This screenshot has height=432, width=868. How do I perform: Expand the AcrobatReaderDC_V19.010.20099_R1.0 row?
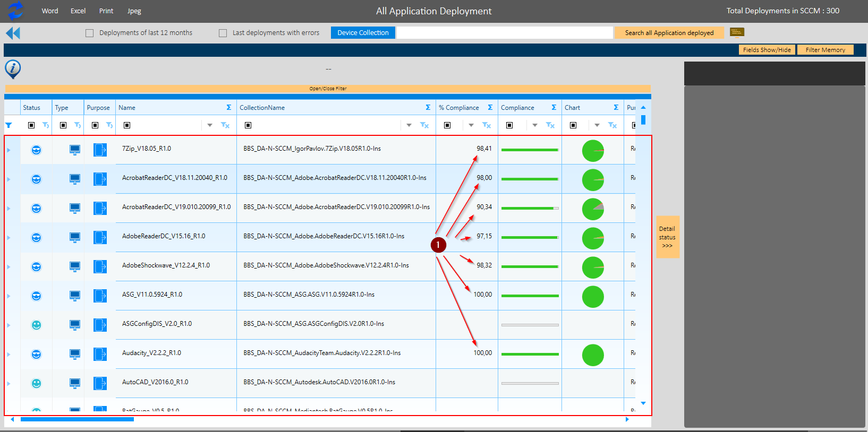click(x=8, y=209)
